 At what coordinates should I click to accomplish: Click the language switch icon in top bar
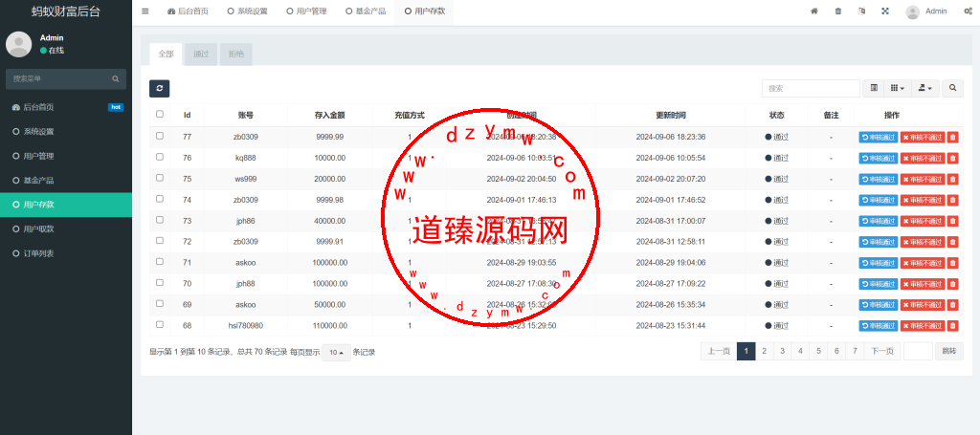(x=862, y=11)
